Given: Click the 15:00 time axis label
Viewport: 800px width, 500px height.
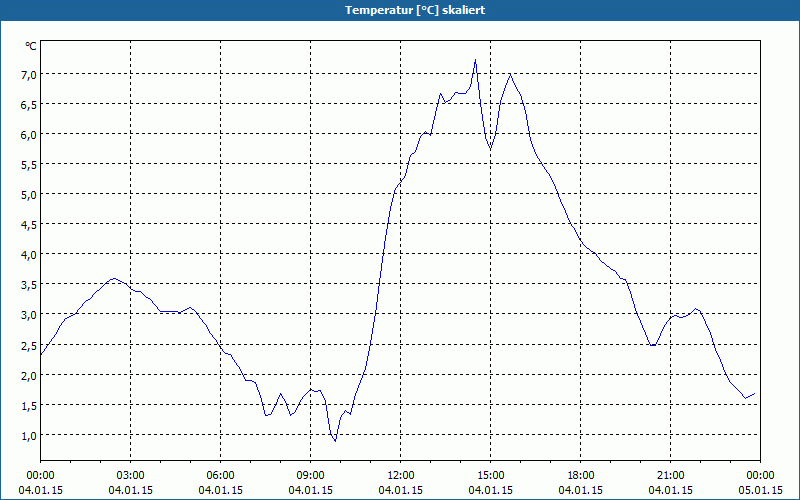Looking at the screenshot, I should click(x=490, y=476).
